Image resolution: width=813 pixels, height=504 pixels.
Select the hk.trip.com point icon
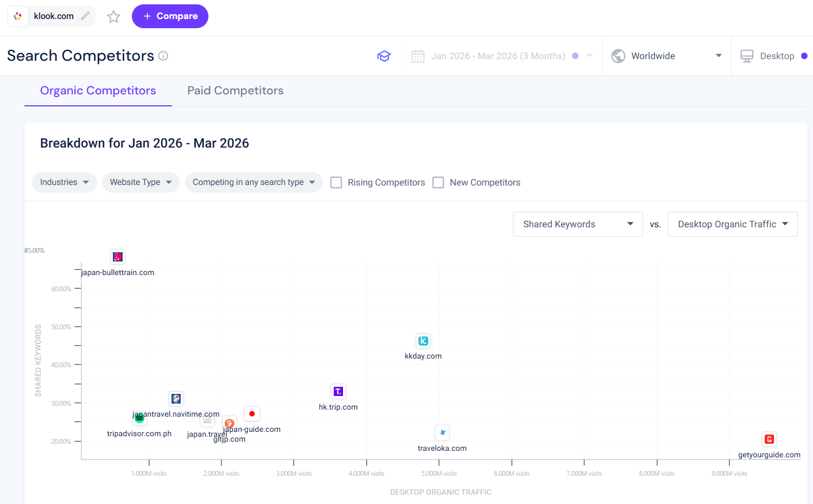(x=338, y=391)
